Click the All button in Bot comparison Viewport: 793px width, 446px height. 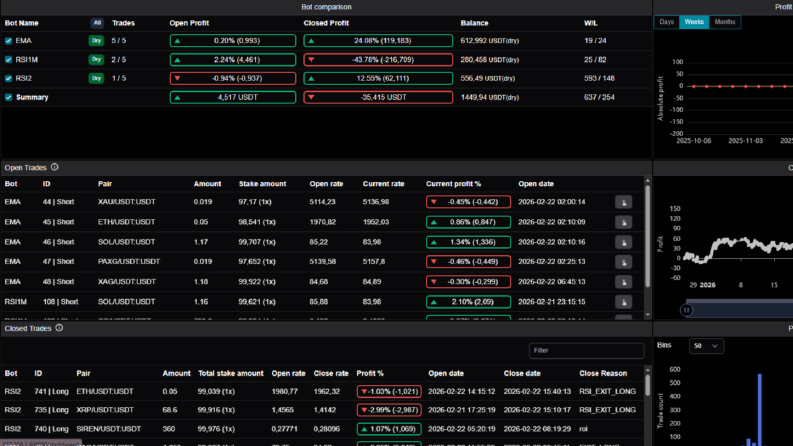click(x=97, y=23)
